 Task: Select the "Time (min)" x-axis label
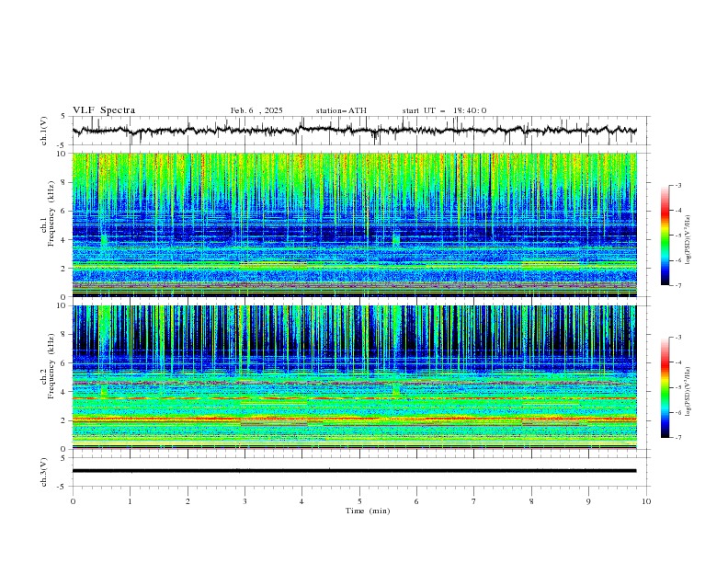(368, 511)
